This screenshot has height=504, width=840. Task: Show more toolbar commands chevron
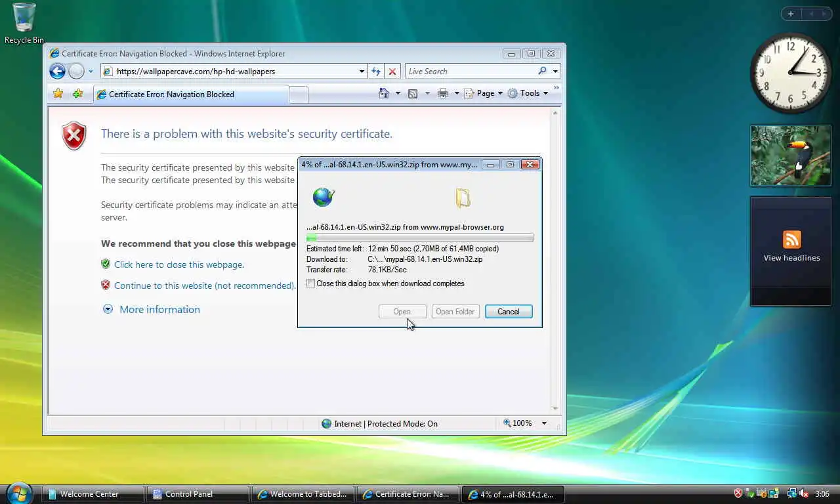556,87
